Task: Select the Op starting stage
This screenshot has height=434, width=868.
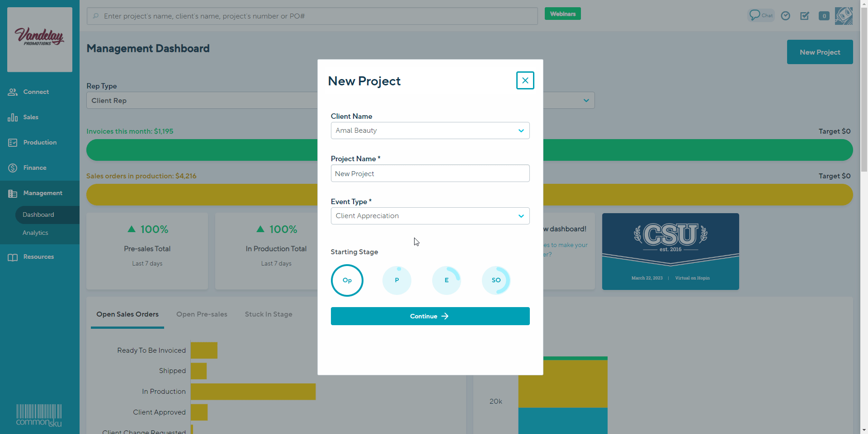Action: click(347, 280)
